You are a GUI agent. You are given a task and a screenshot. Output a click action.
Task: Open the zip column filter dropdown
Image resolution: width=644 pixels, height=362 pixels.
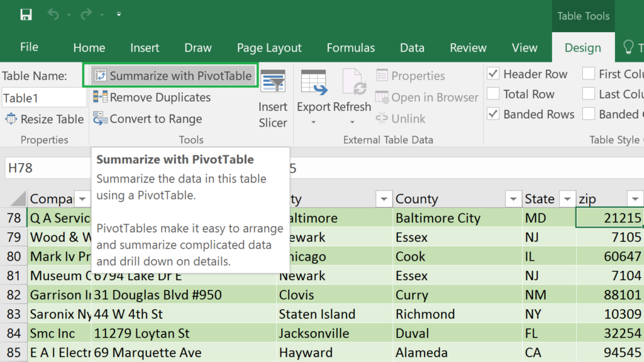coord(635,199)
